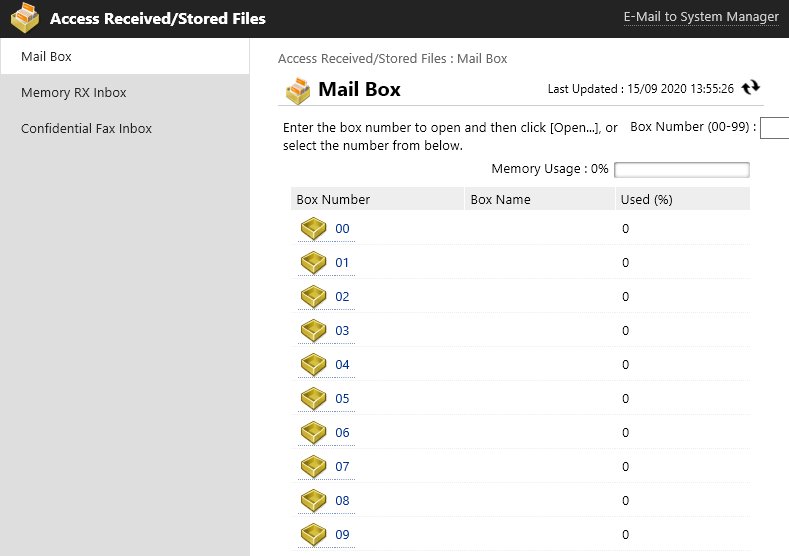Open box number 08 link

[342, 501]
